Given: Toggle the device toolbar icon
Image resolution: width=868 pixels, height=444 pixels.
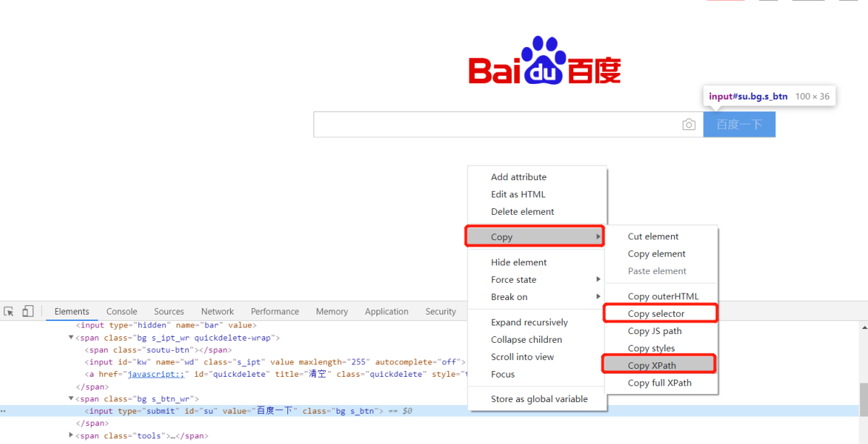Looking at the screenshot, I should [x=28, y=312].
